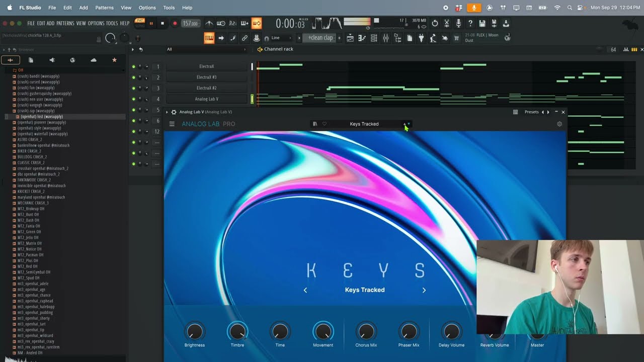Like the preset with heart icon
This screenshot has height=362, width=644.
tap(325, 124)
